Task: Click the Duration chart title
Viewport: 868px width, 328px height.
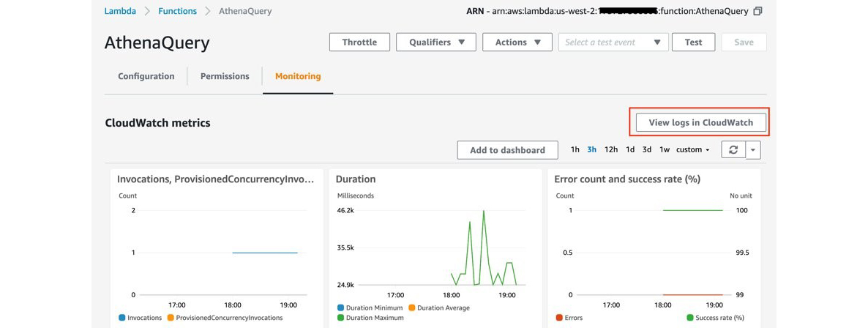Action: (356, 179)
